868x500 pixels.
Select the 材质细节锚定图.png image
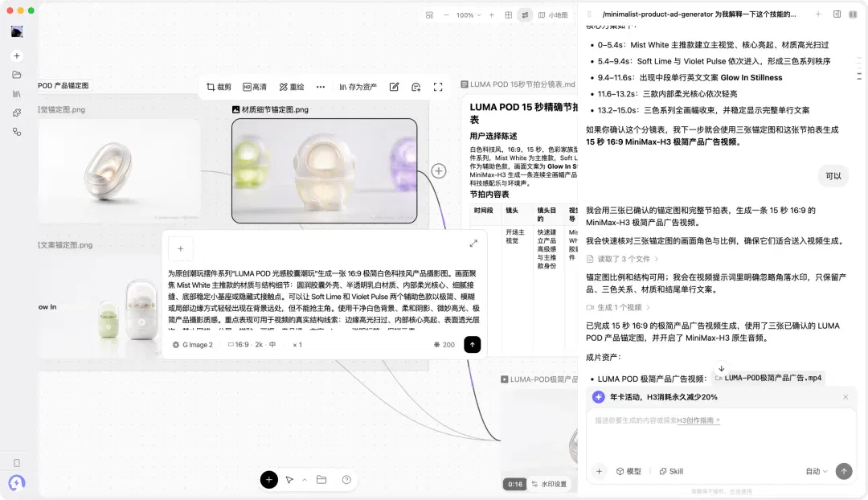tap(325, 170)
